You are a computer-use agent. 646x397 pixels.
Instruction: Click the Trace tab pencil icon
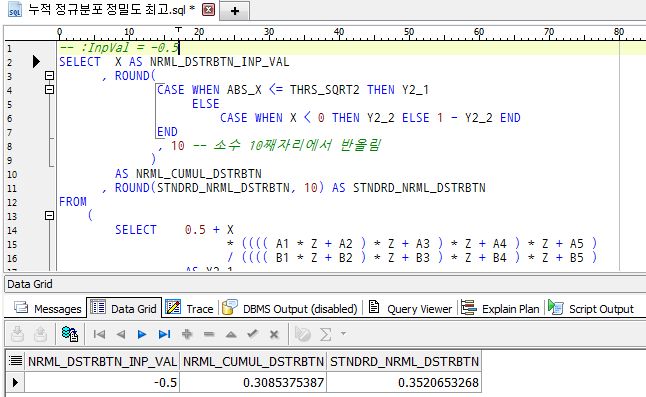pos(173,307)
